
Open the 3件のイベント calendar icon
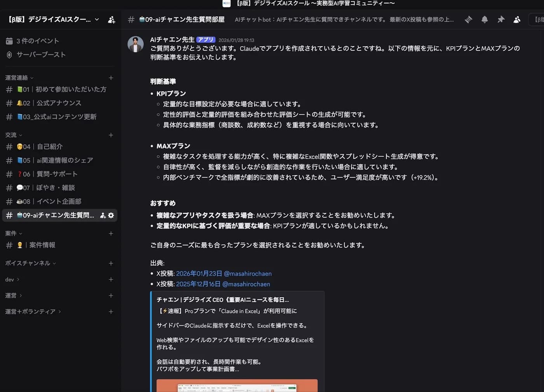click(9, 41)
